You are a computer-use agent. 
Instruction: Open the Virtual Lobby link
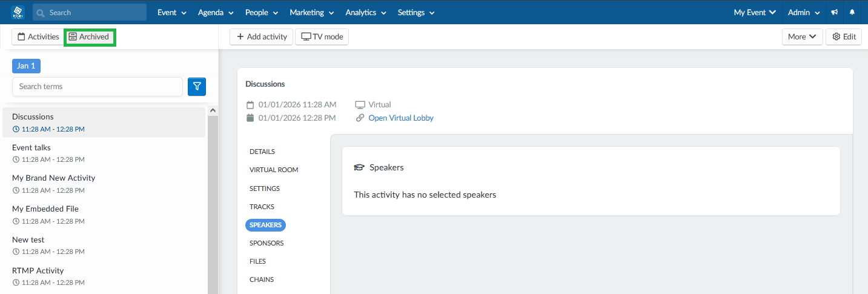[401, 118]
